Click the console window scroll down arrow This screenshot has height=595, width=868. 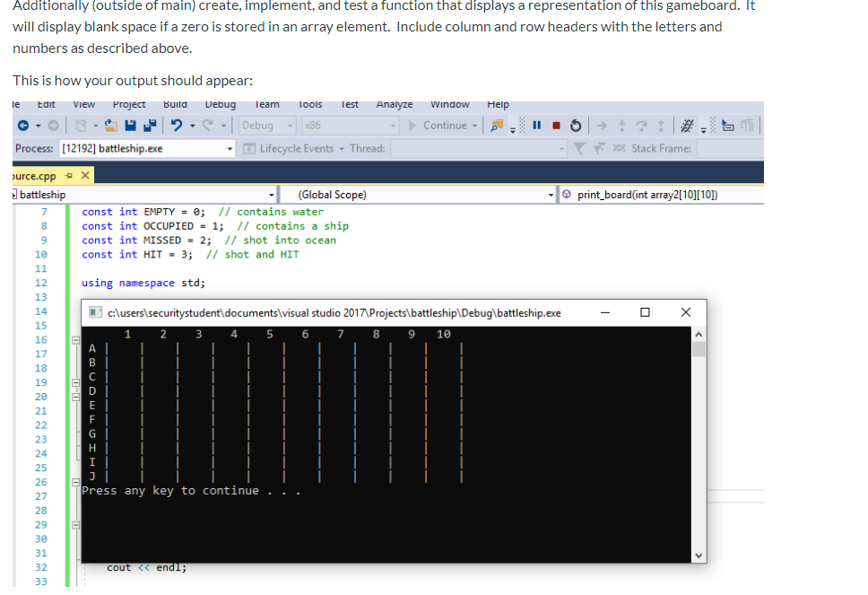[x=699, y=556]
